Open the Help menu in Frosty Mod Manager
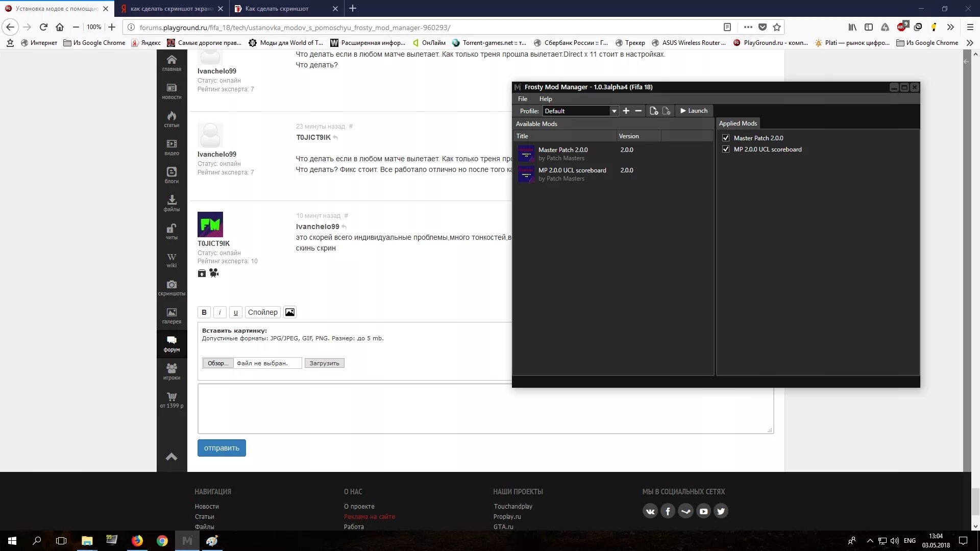 [546, 98]
